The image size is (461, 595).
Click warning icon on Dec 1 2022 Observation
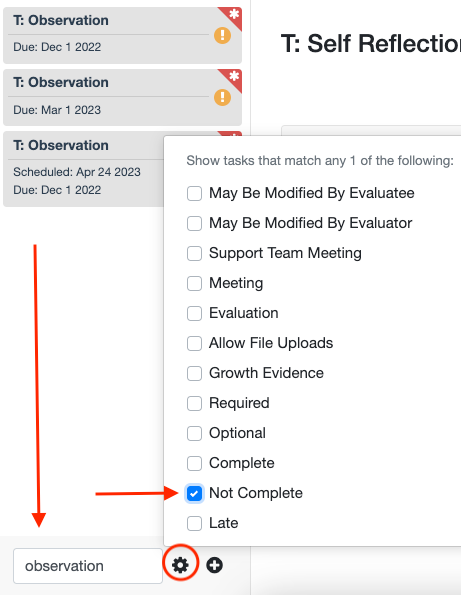click(222, 36)
